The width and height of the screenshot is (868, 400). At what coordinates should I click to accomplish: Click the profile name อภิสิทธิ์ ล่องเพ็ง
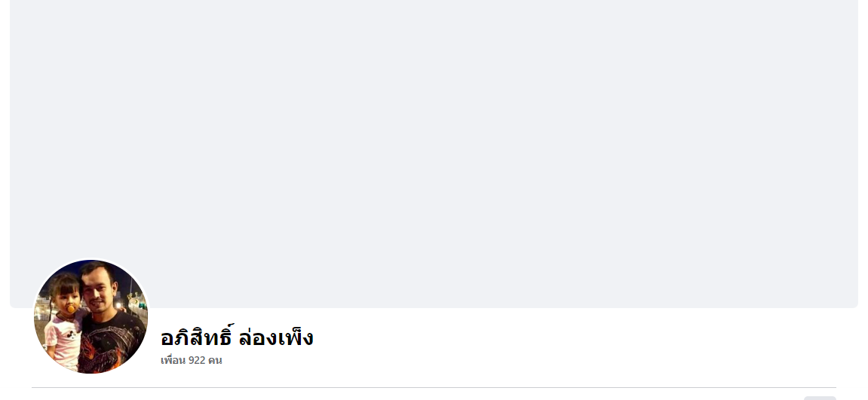coord(237,337)
